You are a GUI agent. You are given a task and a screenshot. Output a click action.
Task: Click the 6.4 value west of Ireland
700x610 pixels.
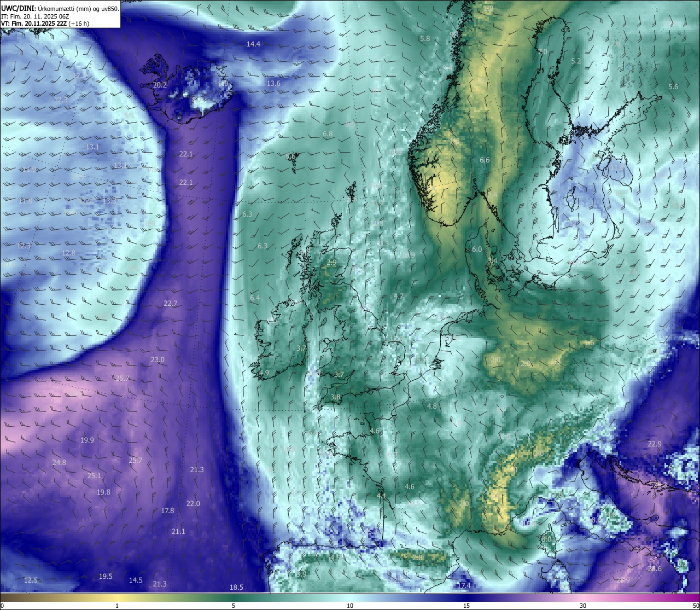point(255,298)
